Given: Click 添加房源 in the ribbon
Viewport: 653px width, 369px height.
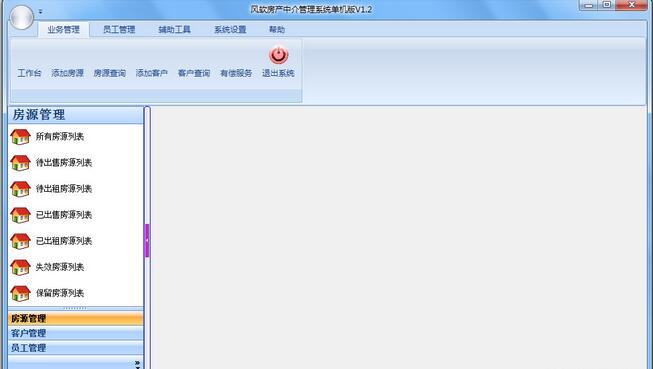Looking at the screenshot, I should pos(67,73).
